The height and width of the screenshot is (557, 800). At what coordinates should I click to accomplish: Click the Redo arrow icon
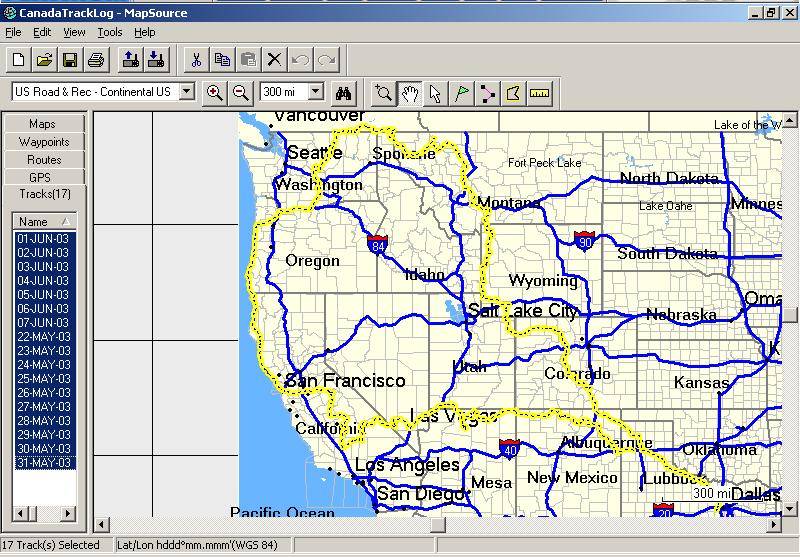click(x=327, y=60)
